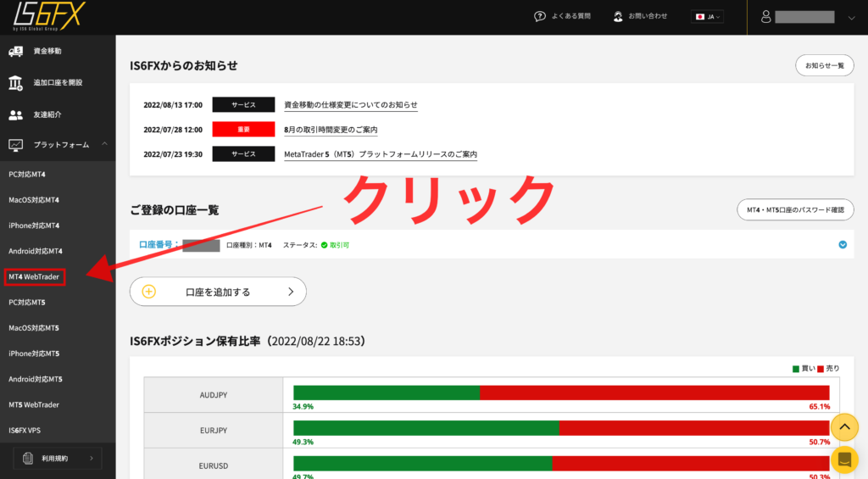Click the IS6FX logo
Image resolution: width=868 pixels, height=479 pixels.
point(48,16)
